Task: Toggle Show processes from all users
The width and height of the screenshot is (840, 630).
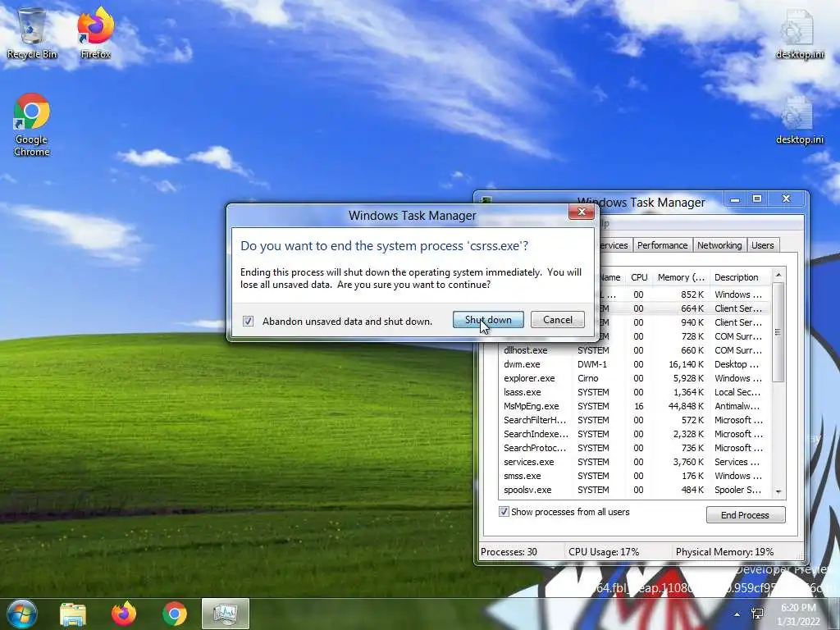Action: 504,512
